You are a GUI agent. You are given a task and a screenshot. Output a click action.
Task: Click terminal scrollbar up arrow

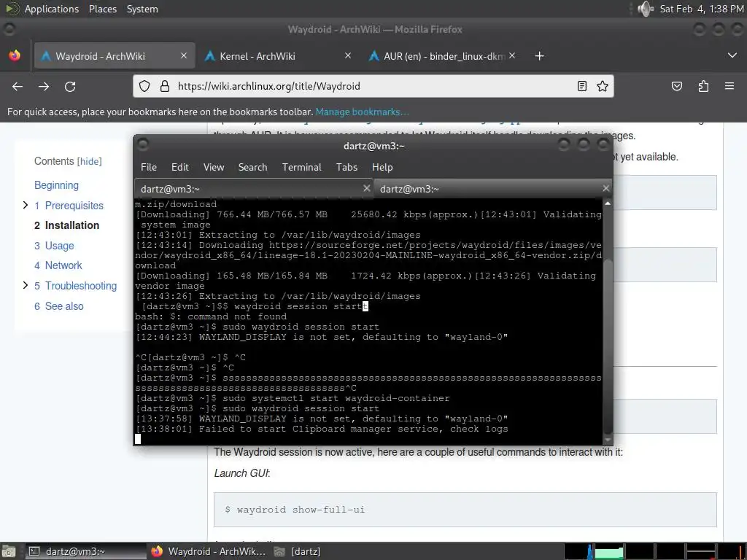608,203
